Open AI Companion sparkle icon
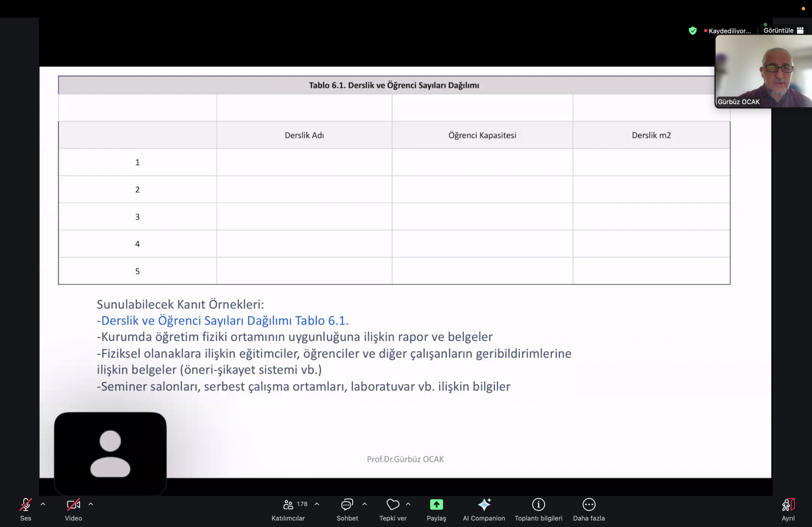 tap(484, 505)
